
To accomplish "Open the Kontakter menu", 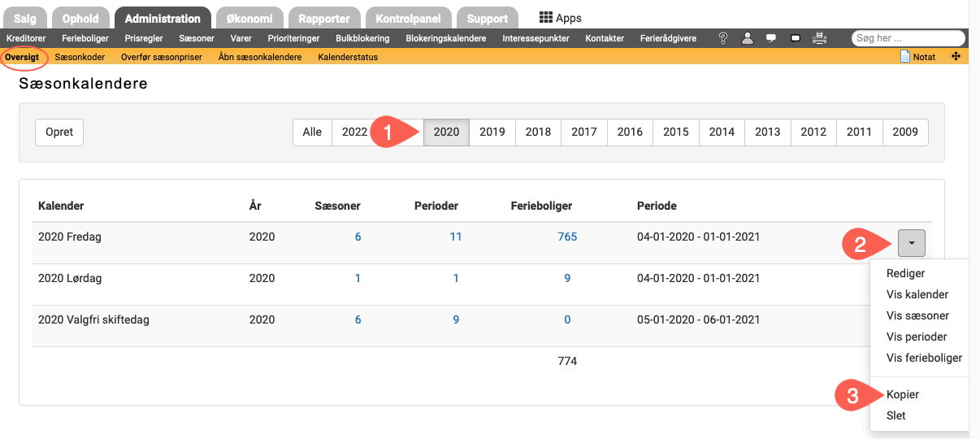I will coord(605,38).
